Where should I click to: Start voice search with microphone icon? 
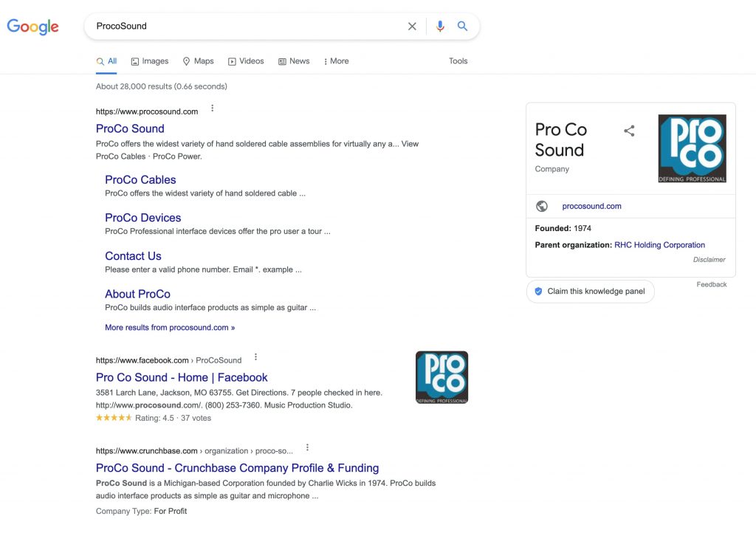[440, 26]
